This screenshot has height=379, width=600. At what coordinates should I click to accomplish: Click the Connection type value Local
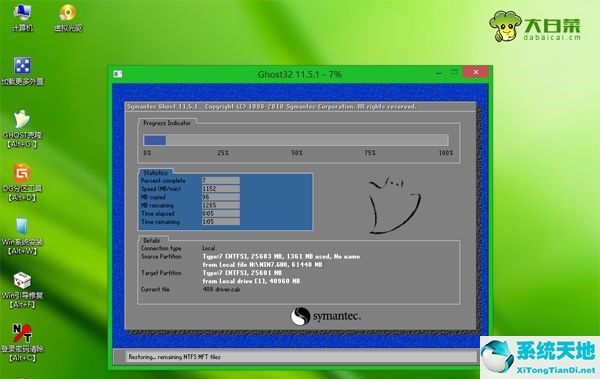(x=209, y=248)
